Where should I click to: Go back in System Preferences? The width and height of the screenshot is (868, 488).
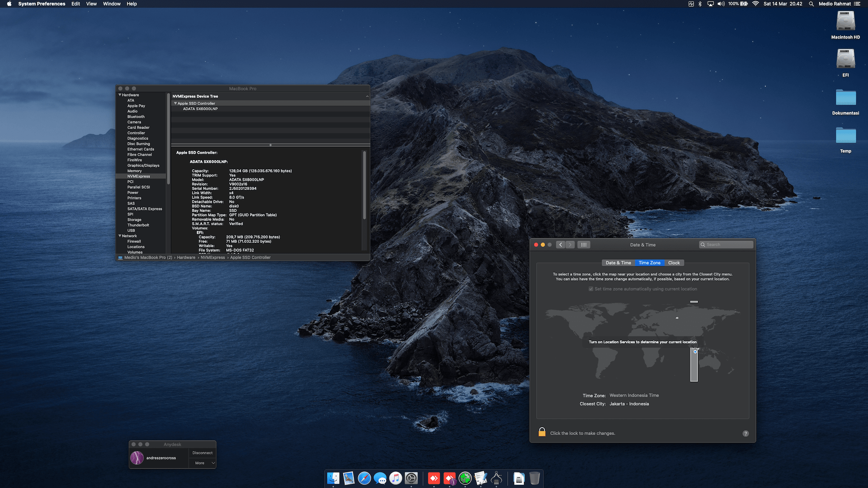561,244
